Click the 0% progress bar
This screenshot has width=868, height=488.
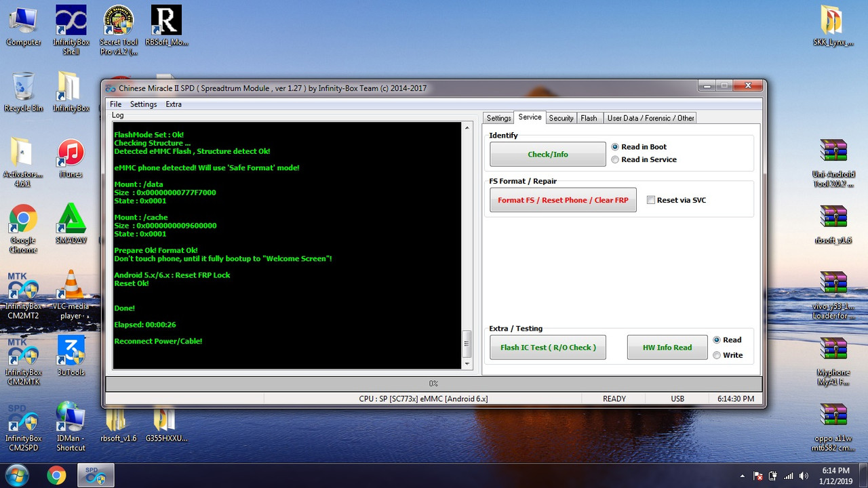pyautogui.click(x=433, y=384)
